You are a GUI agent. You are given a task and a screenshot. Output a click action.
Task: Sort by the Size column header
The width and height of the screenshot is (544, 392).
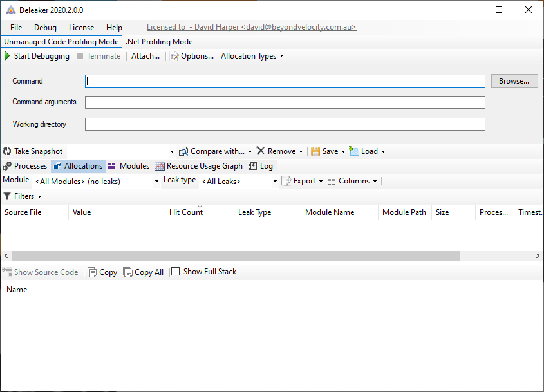coord(453,212)
